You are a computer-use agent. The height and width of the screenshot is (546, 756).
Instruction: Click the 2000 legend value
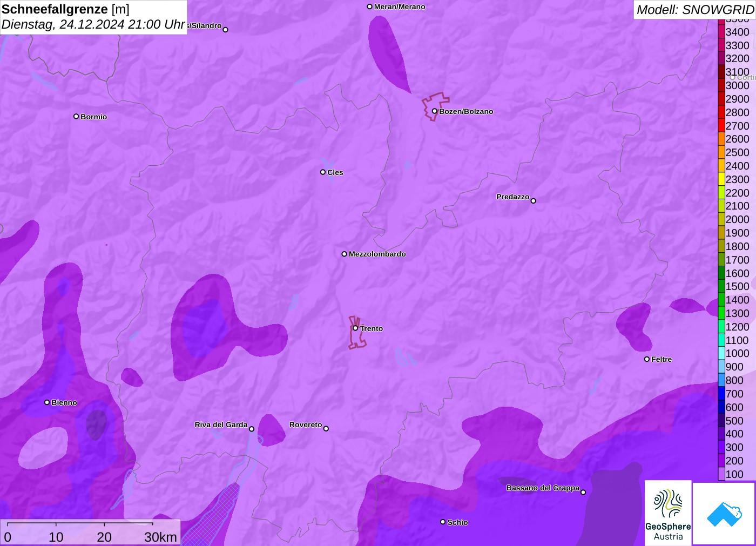point(737,219)
